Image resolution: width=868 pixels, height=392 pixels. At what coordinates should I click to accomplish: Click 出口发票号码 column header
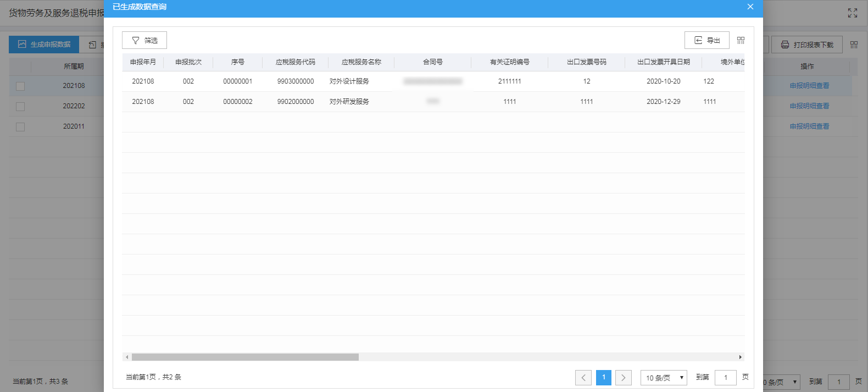click(x=587, y=62)
